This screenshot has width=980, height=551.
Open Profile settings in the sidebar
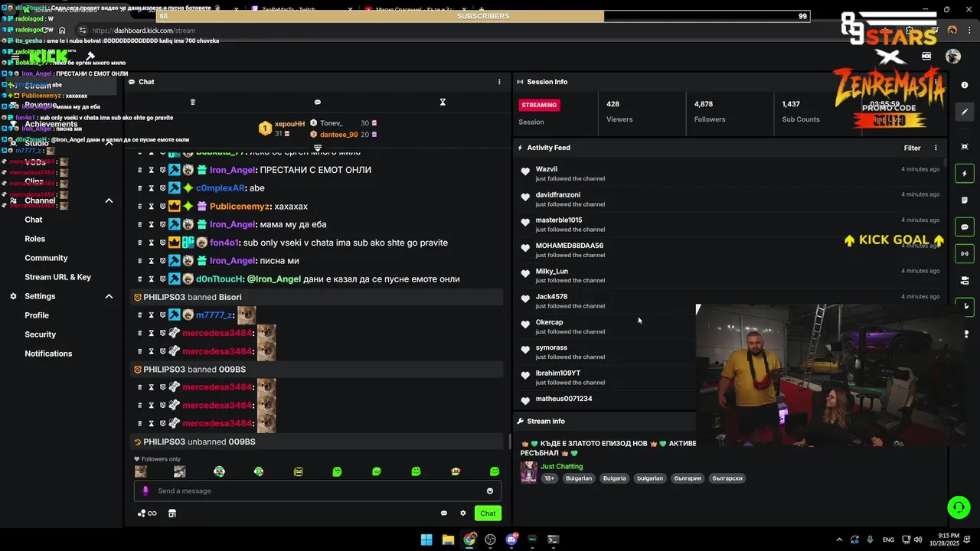37,315
